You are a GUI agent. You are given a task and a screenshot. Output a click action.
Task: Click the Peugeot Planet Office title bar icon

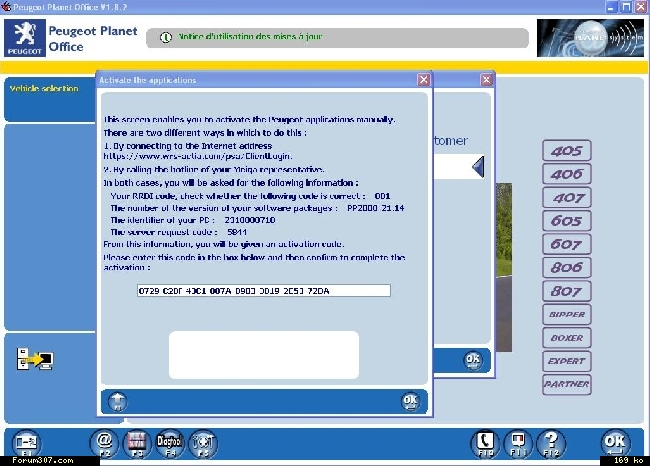click(x=6, y=7)
